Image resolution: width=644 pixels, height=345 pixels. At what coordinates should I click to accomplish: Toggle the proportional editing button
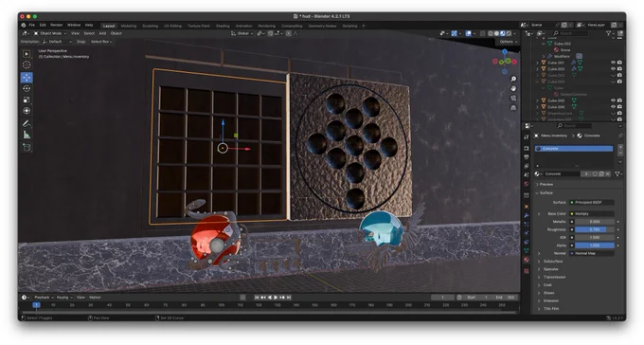[289, 33]
